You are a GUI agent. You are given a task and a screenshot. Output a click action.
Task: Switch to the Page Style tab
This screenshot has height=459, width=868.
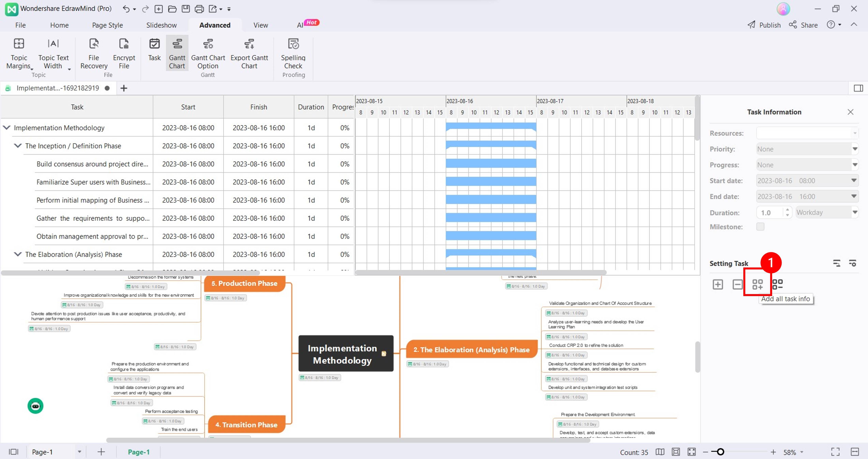click(x=107, y=25)
